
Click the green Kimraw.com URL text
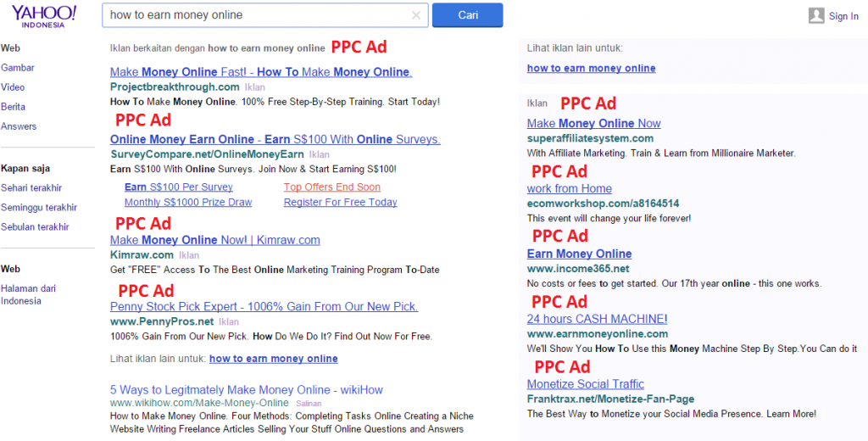142,255
